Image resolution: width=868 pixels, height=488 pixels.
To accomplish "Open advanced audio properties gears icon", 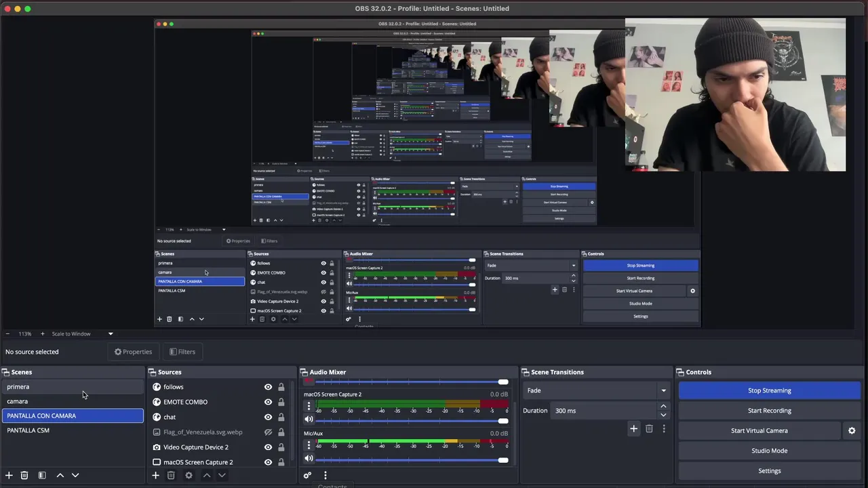I will tap(307, 476).
